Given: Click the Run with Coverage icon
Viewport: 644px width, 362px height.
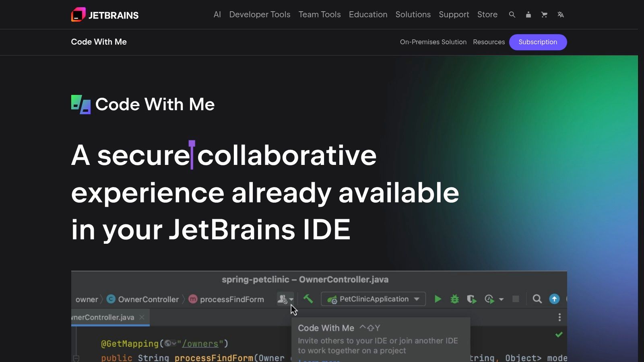Looking at the screenshot, I should [x=472, y=299].
